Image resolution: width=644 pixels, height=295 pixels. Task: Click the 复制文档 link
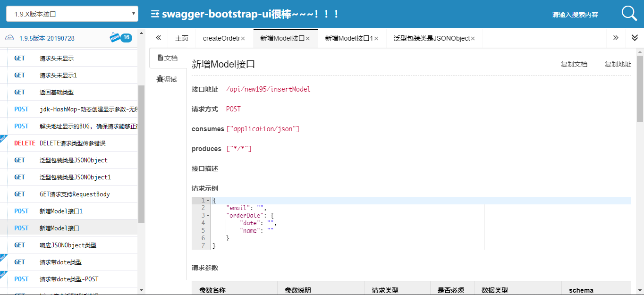click(x=574, y=64)
